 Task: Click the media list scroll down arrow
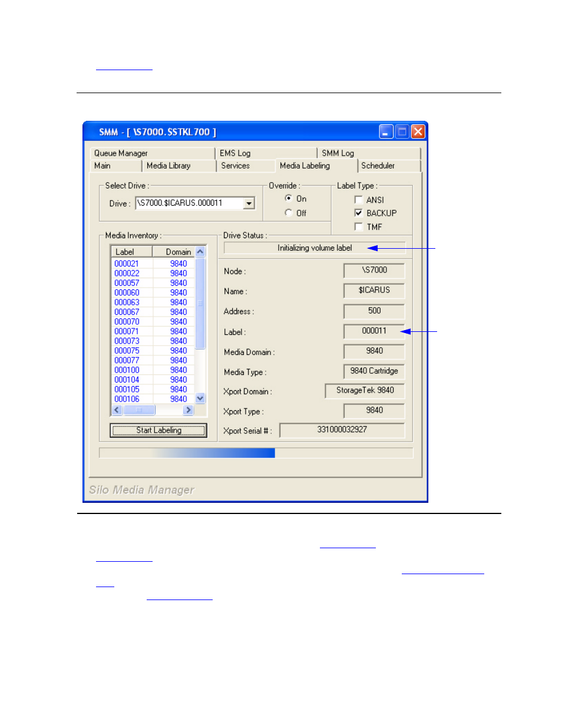coord(200,398)
